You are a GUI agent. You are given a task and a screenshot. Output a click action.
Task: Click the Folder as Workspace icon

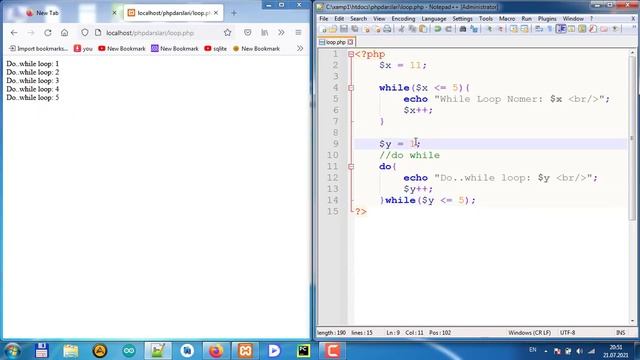pyautogui.click(x=603, y=29)
